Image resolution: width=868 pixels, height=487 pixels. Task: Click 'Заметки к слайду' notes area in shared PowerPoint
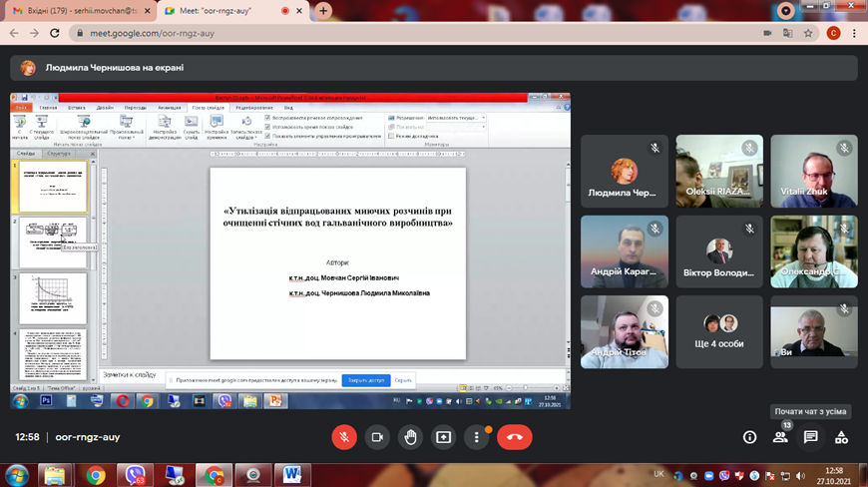click(332, 374)
